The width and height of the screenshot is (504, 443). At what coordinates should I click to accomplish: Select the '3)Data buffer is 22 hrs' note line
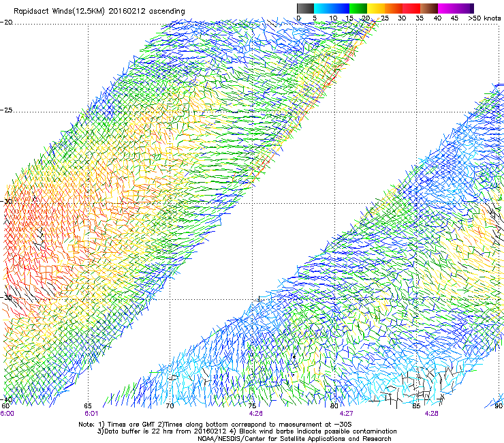(x=247, y=431)
